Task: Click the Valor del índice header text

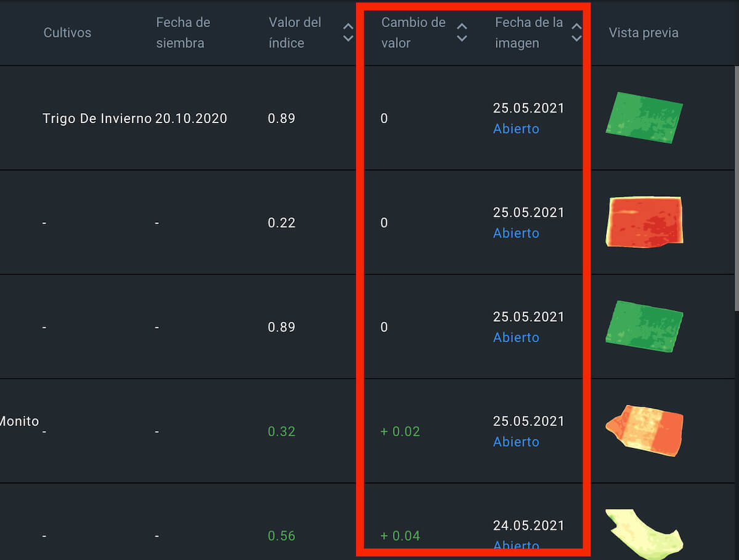Action: pos(295,33)
